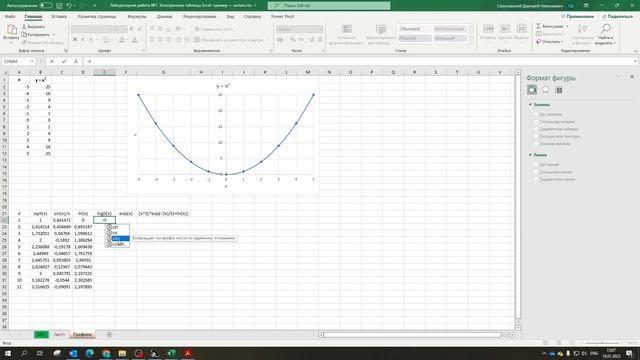Select the 'Градиентная линия' radio button
The height and width of the screenshot is (360, 640).
536,179
